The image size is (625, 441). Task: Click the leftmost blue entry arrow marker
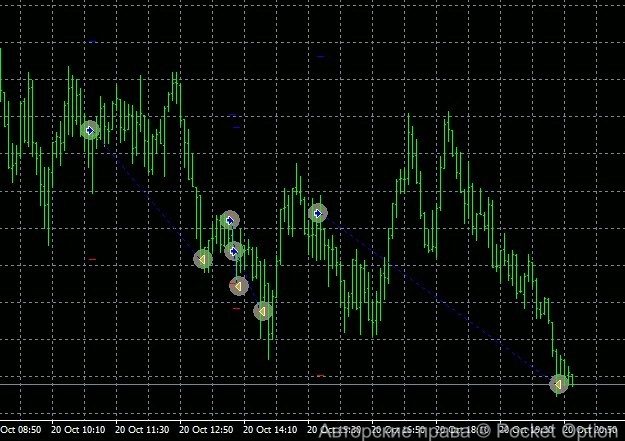click(x=90, y=130)
